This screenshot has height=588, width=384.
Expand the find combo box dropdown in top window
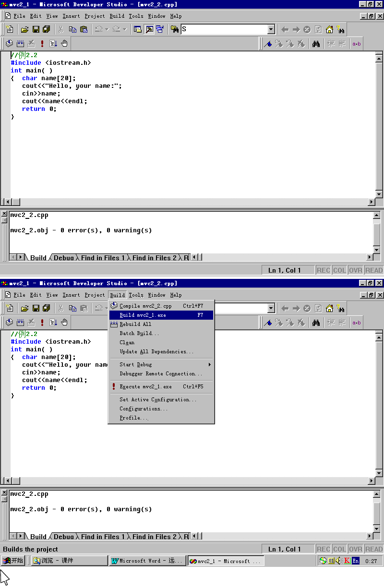[271, 29]
